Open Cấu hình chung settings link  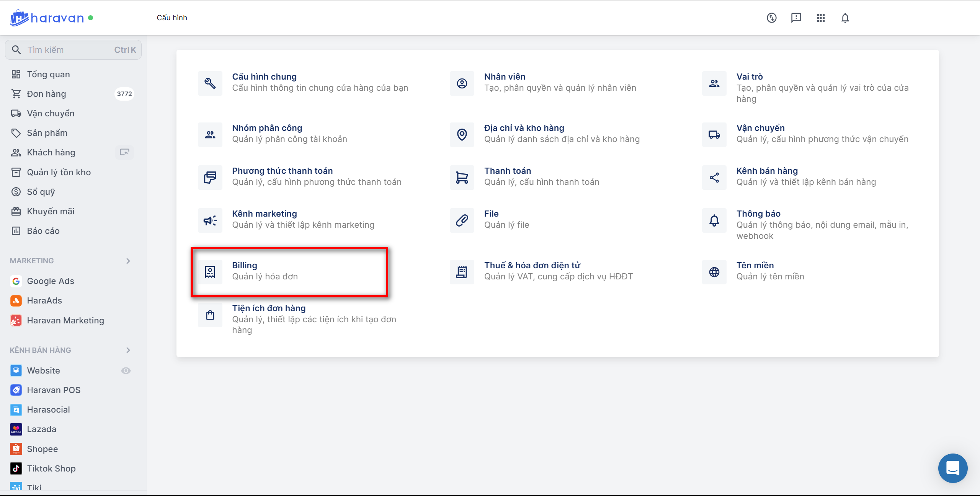(x=264, y=77)
